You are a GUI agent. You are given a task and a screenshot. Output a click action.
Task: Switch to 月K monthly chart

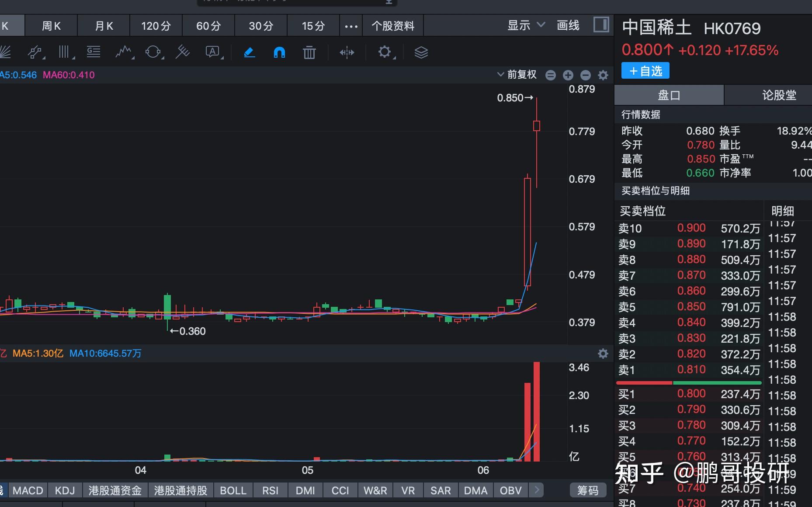[x=104, y=26]
